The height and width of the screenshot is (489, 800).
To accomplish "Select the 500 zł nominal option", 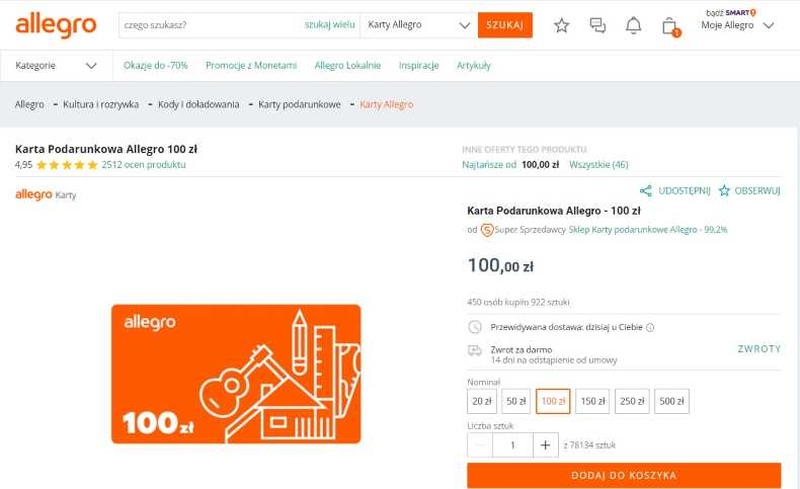I will 671,401.
